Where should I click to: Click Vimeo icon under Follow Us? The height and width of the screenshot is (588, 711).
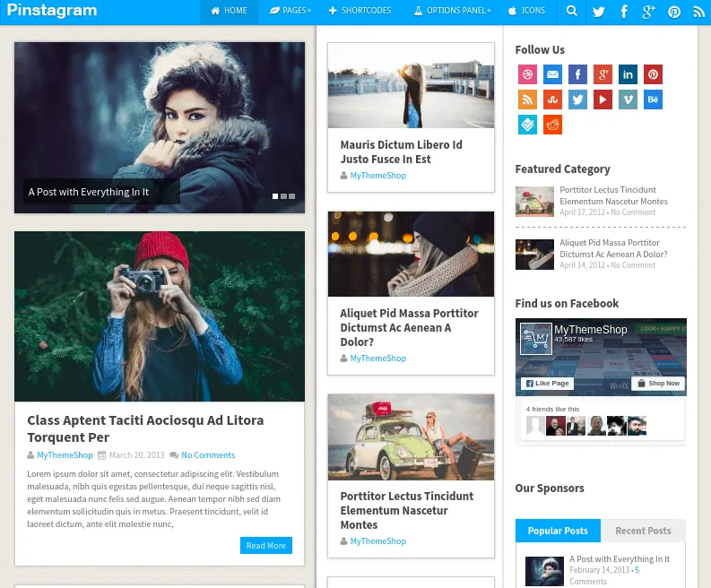point(628,99)
